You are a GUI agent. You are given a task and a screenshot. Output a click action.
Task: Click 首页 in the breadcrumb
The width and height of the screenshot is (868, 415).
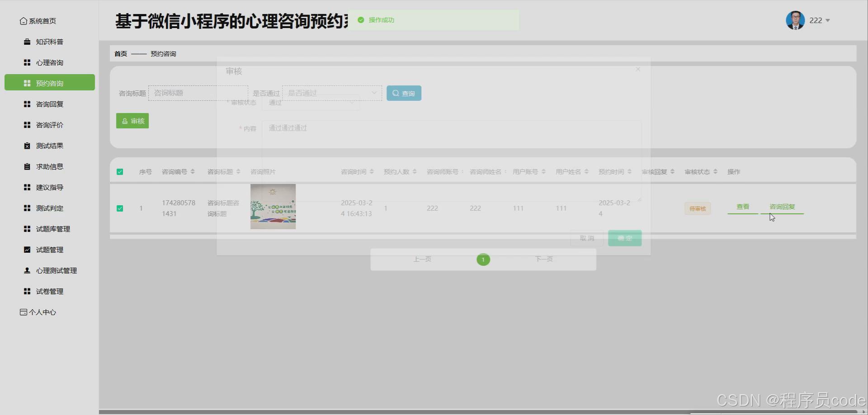pyautogui.click(x=120, y=53)
